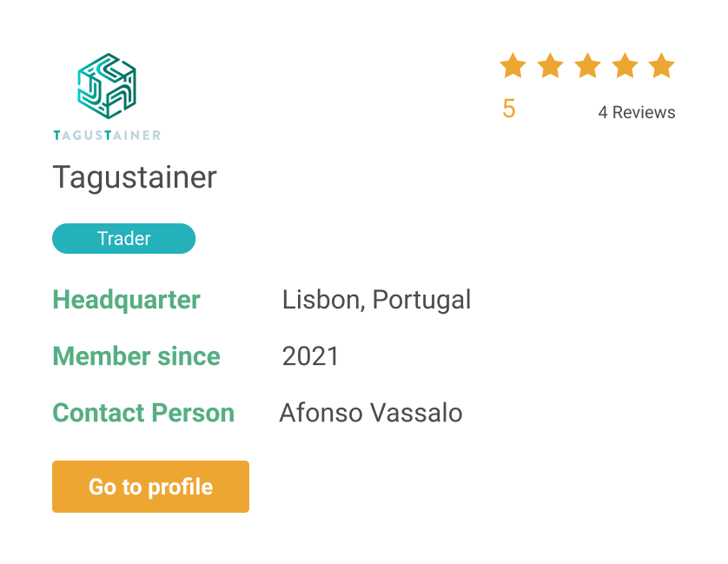728x564 pixels.
Task: Select the Lisbon, Portugal location text
Action: point(376,300)
